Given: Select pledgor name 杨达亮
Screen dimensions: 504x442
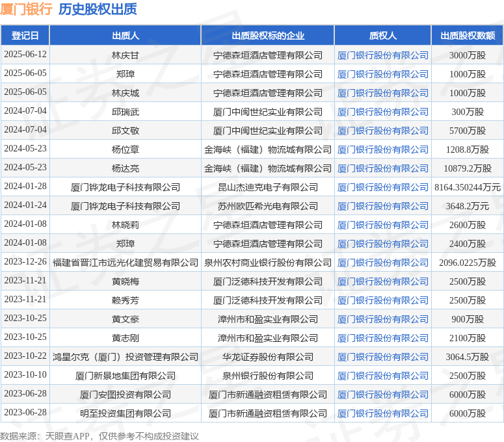Looking at the screenshot, I should pyautogui.click(x=126, y=168).
